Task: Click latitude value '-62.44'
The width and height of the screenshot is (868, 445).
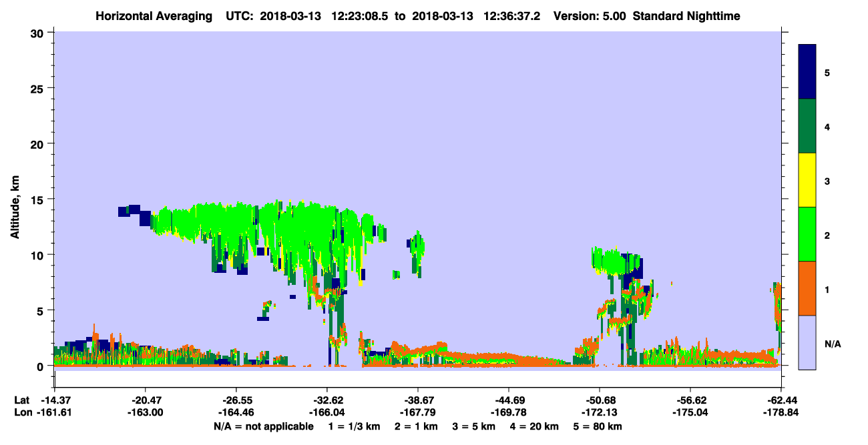Action: 781,400
